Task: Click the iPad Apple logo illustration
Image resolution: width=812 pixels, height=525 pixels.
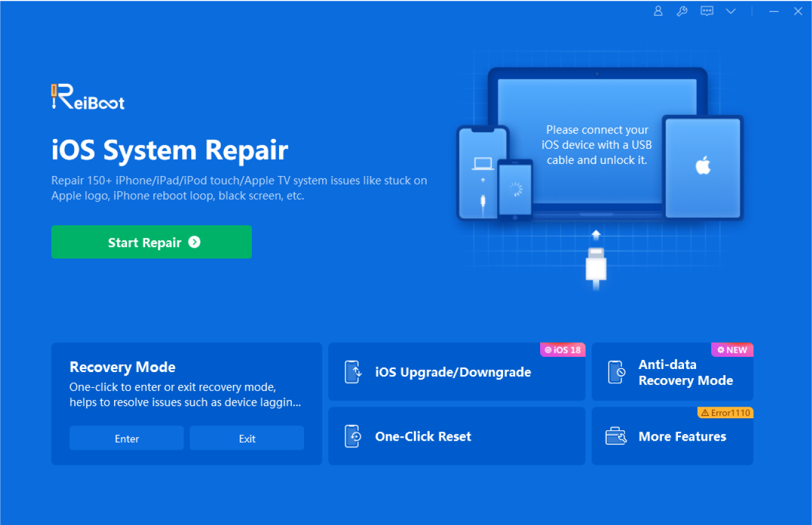Action: (703, 165)
